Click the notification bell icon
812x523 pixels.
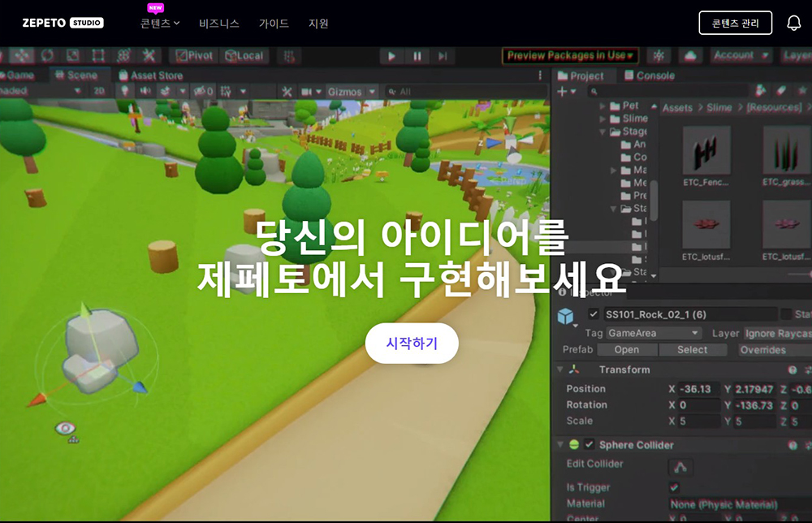click(x=794, y=23)
